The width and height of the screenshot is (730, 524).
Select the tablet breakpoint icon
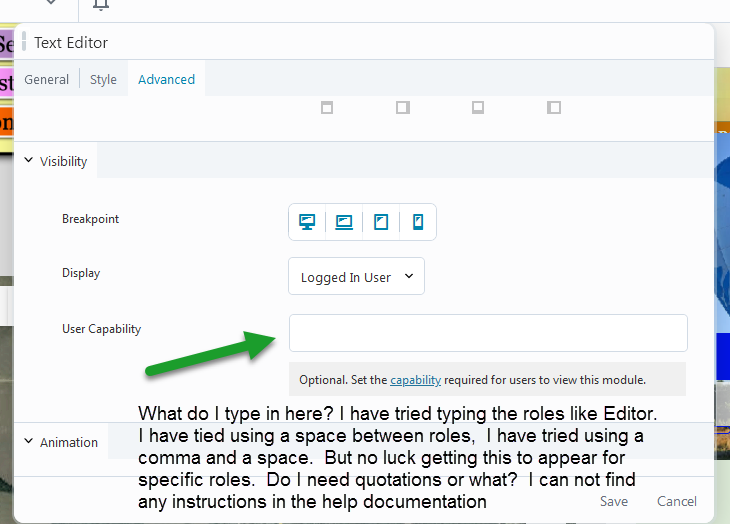click(x=381, y=222)
